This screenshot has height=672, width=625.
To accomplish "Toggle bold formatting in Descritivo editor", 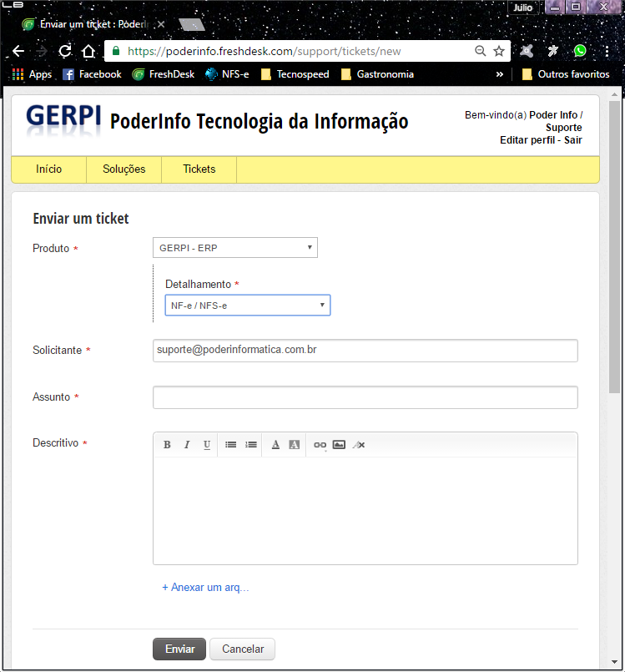I will [x=167, y=445].
